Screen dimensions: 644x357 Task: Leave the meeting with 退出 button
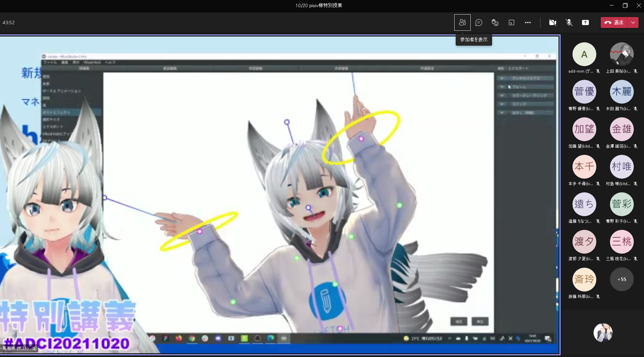[614, 23]
